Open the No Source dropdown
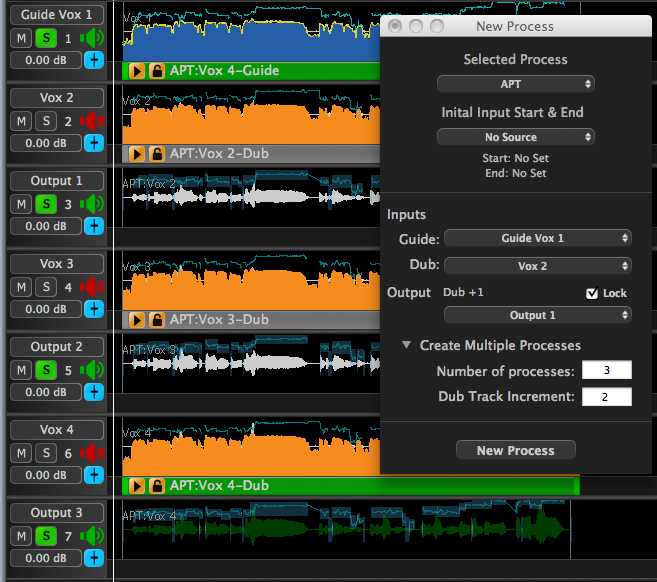The width and height of the screenshot is (657, 582). pyautogui.click(x=516, y=137)
